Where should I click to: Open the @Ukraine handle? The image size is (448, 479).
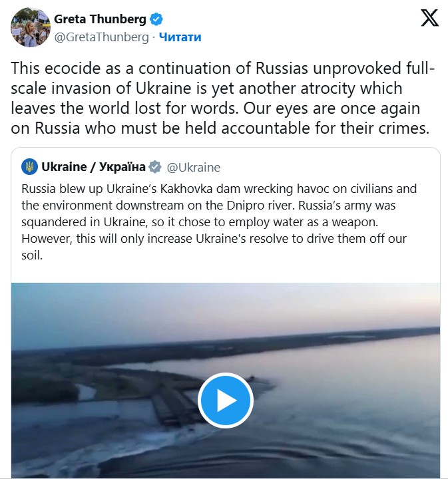click(193, 167)
